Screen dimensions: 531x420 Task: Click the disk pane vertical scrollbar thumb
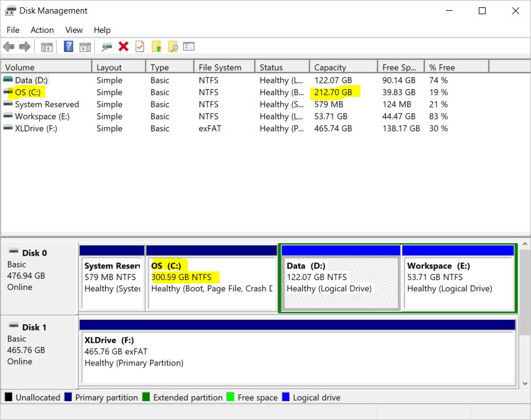[525, 292]
